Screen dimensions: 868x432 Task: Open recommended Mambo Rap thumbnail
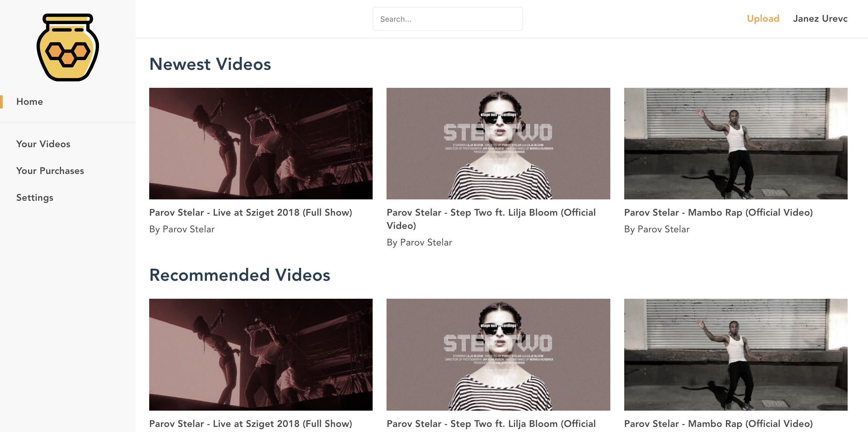click(x=736, y=354)
